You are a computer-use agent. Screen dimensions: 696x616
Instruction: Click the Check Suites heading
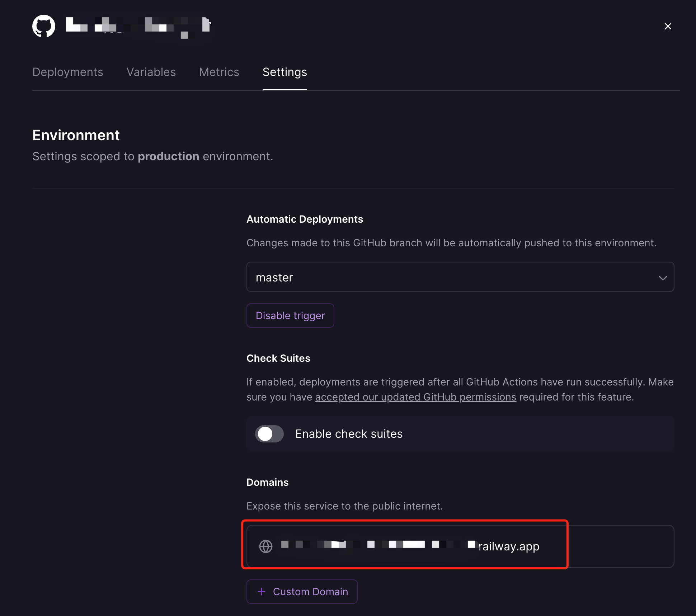[x=278, y=358]
